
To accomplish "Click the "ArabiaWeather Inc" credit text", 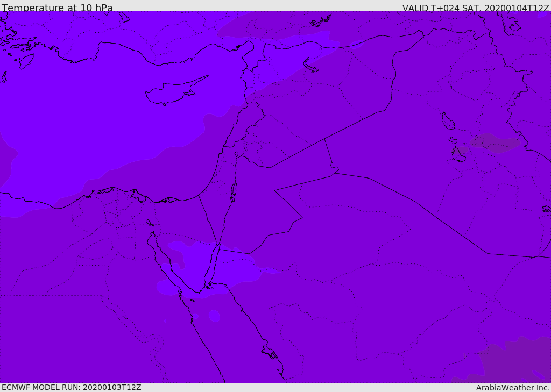I will click(512, 388).
